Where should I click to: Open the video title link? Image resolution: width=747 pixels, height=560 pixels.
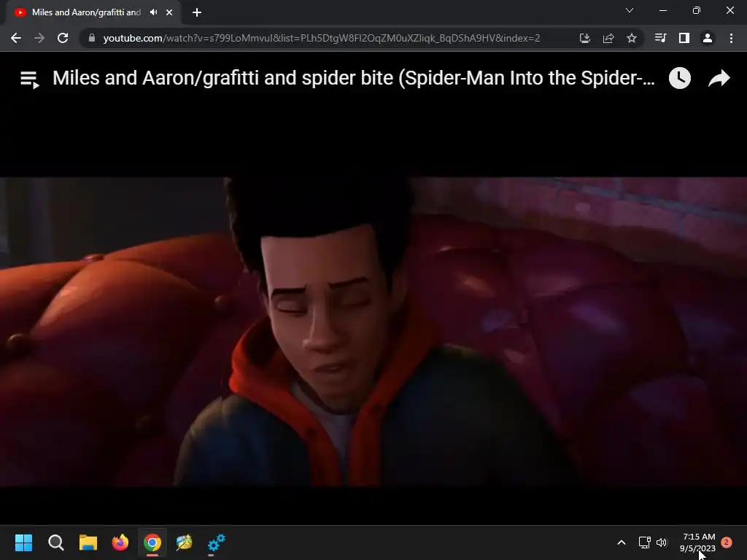(x=354, y=78)
